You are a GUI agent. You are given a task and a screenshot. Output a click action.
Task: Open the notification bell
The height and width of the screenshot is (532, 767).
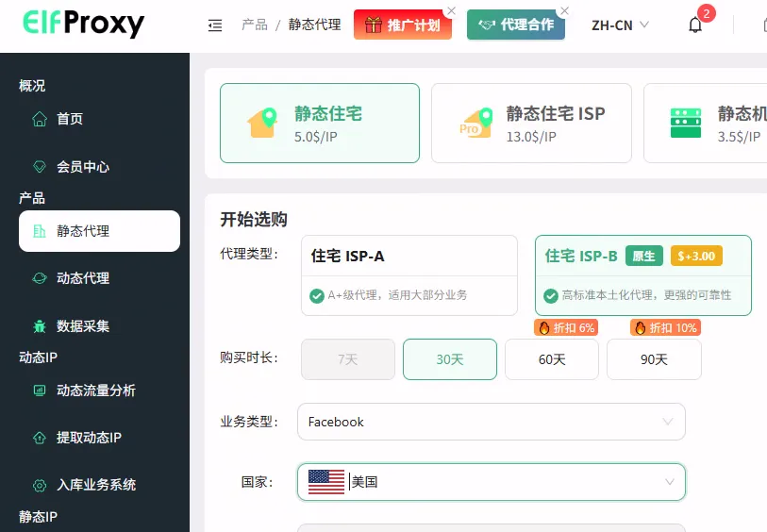(x=695, y=25)
